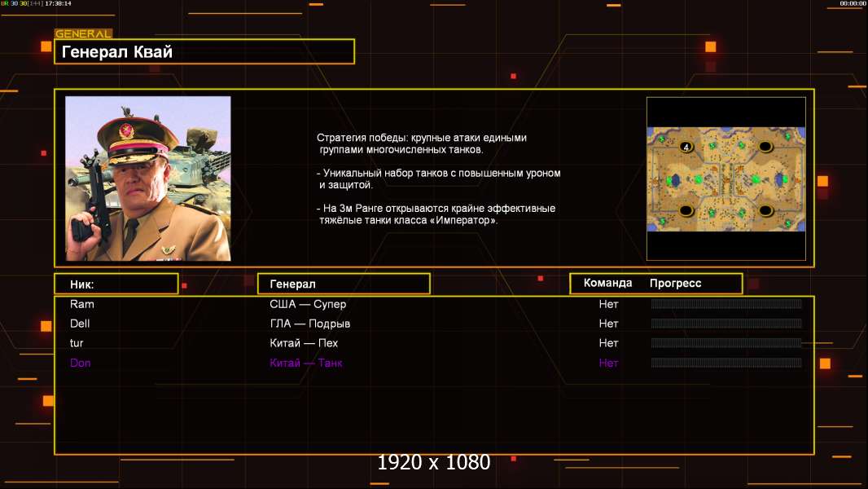Click the 00:00:00 timer in top-right
Image resolution: width=868 pixels, height=489 pixels.
click(852, 4)
